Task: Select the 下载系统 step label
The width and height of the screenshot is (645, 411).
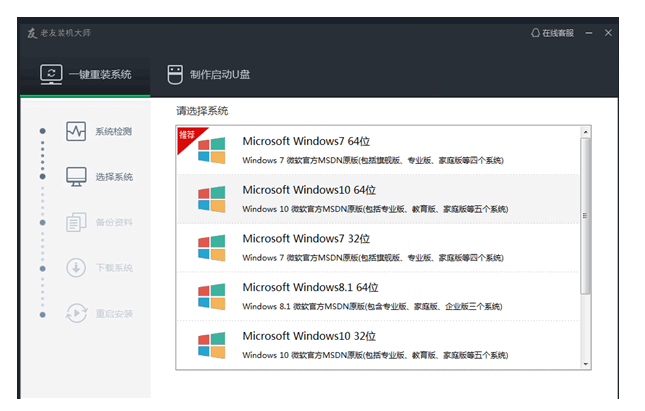Action: pos(114,268)
